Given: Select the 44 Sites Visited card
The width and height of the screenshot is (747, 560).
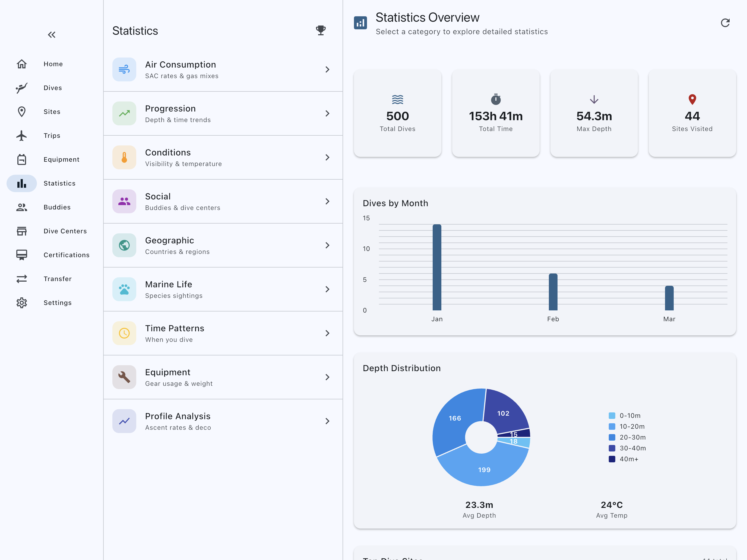Looking at the screenshot, I should coord(692,113).
